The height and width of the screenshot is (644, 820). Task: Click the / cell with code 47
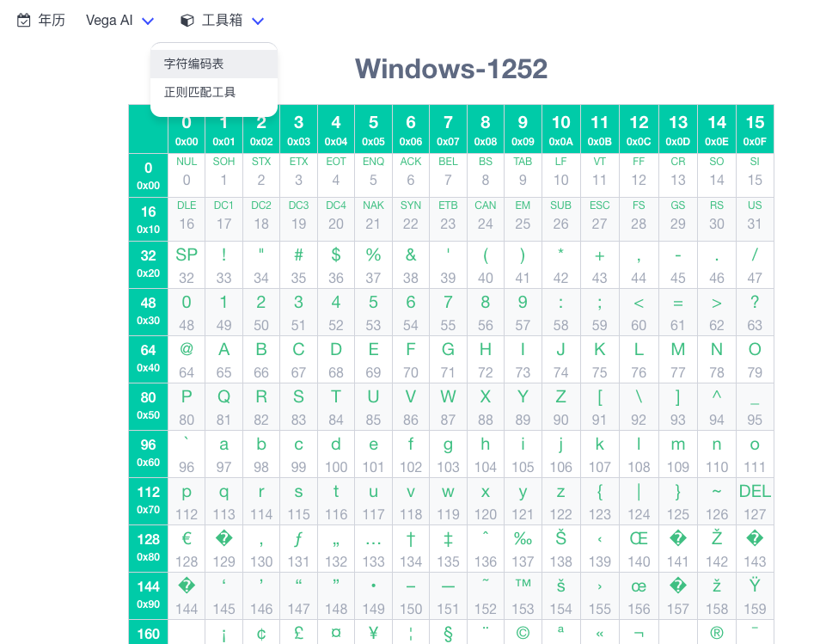[x=755, y=265]
